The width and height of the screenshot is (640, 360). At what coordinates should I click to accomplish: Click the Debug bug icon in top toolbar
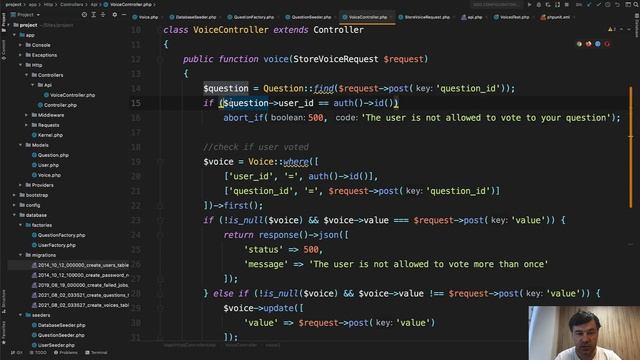(539, 4)
